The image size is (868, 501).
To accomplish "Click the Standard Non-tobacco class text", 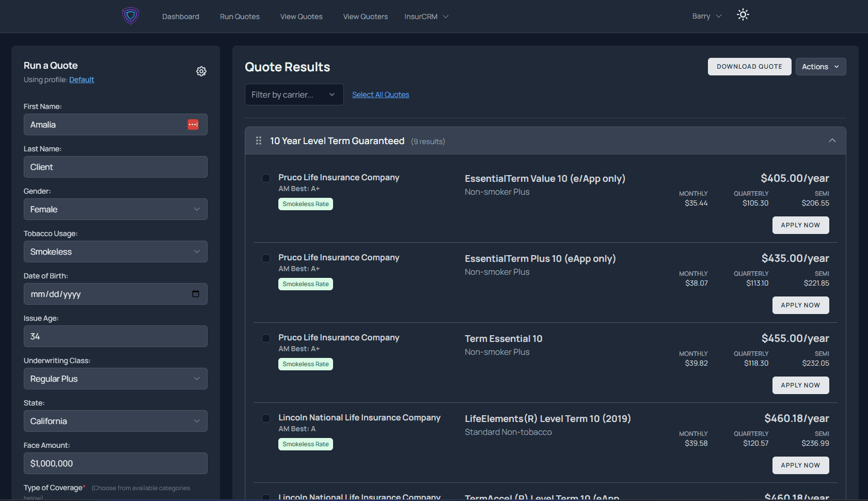I will click(508, 432).
